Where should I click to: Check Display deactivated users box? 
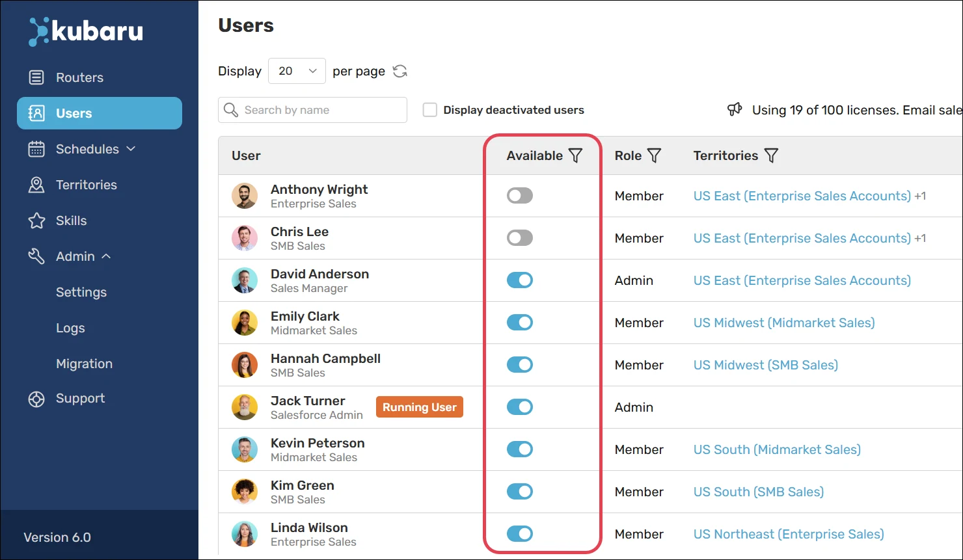(x=430, y=110)
